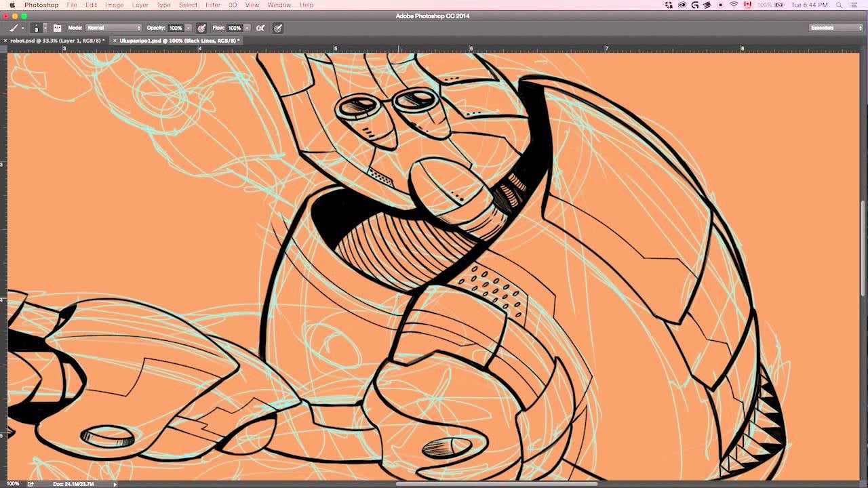Expand the Doc size info arrow
The height and width of the screenshot is (488, 868).
(115, 484)
